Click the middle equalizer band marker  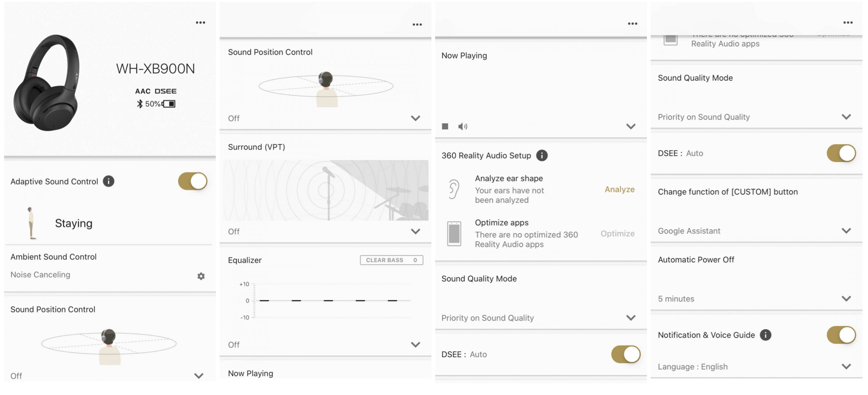click(328, 301)
